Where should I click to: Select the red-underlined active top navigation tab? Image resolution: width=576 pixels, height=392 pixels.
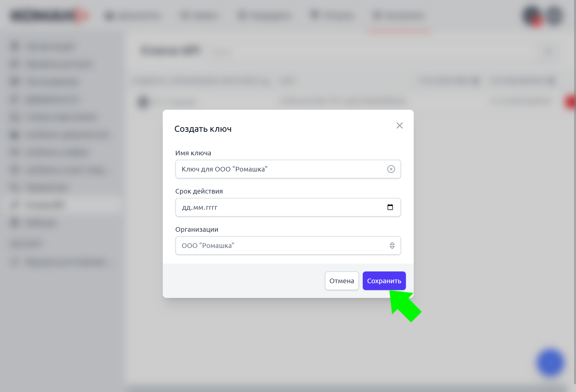[399, 16]
